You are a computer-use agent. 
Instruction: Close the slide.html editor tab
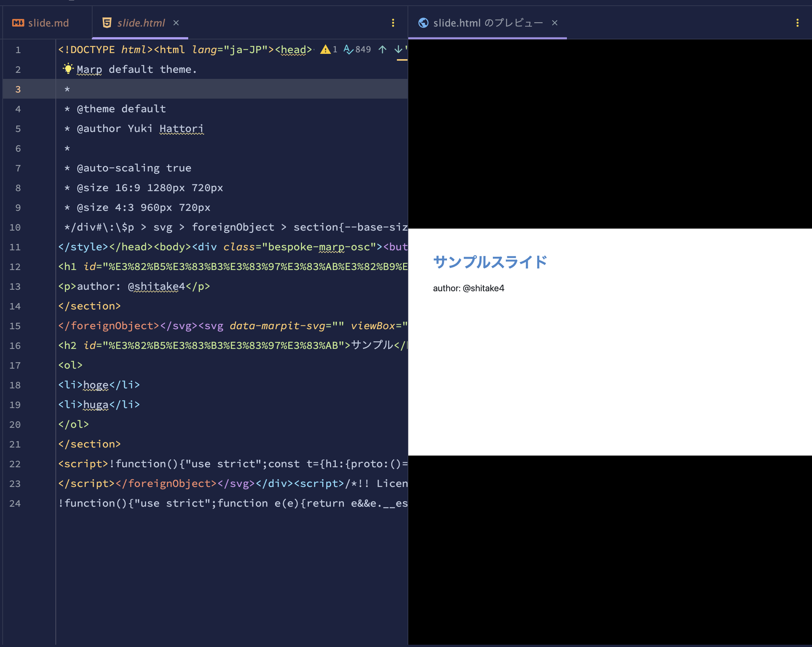[x=176, y=23]
